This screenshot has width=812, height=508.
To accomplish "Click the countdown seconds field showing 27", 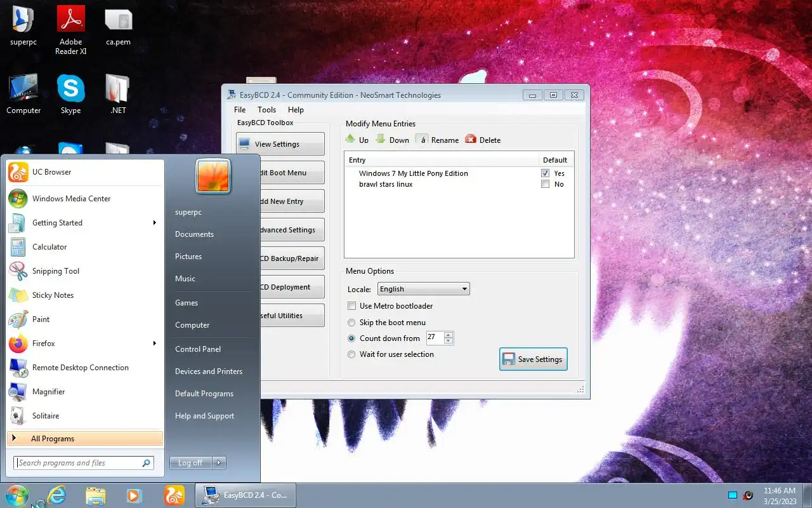I will 435,338.
